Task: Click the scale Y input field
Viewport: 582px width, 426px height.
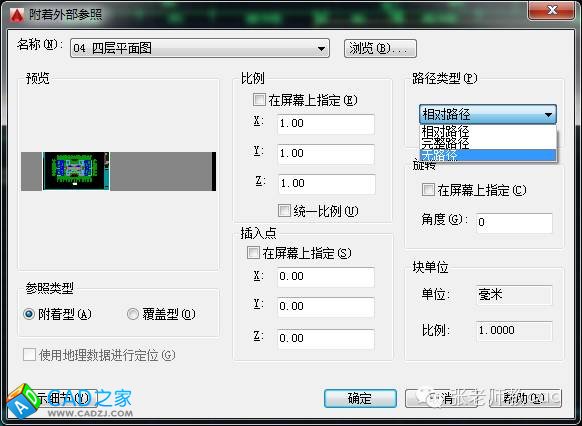Action: point(326,154)
